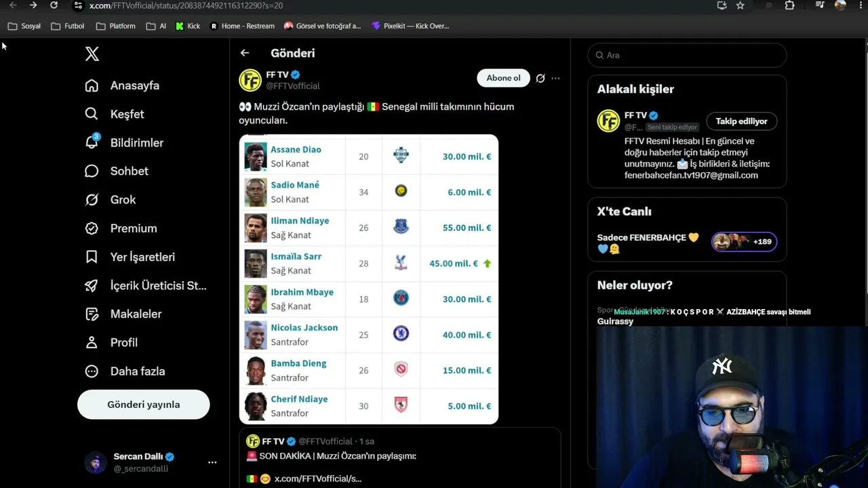Screen dimensions: 868x488
Task: Open the Home - Restream bookmark
Action: tap(242, 26)
